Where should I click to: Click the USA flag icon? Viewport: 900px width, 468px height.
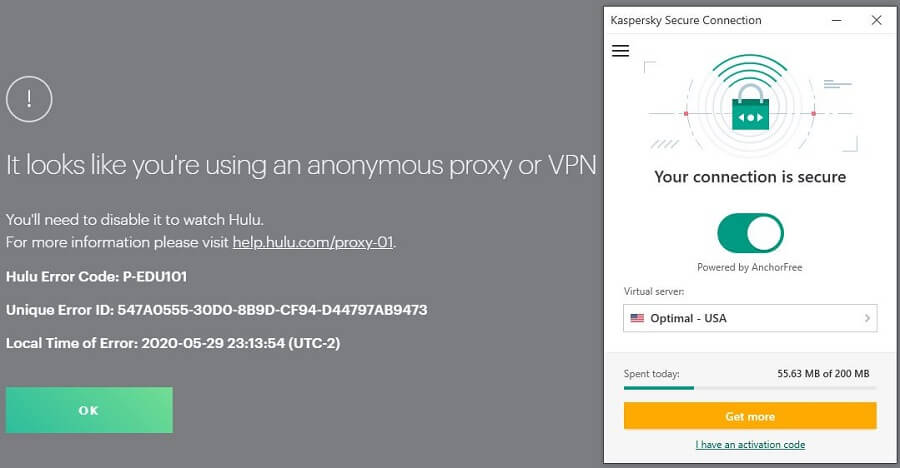[x=637, y=318]
